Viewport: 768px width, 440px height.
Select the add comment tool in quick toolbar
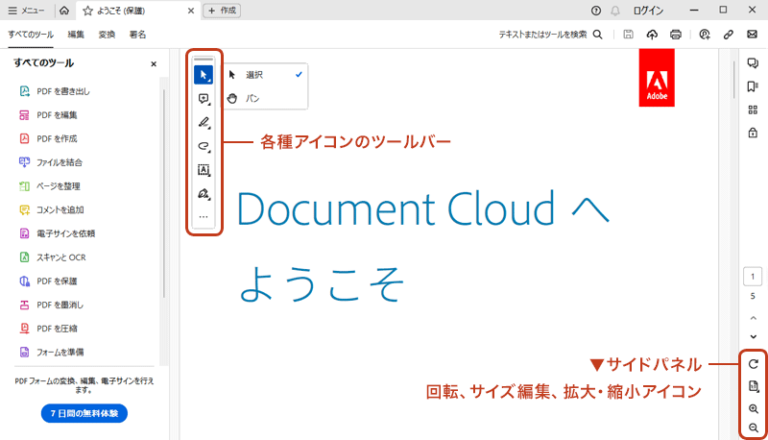click(203, 99)
